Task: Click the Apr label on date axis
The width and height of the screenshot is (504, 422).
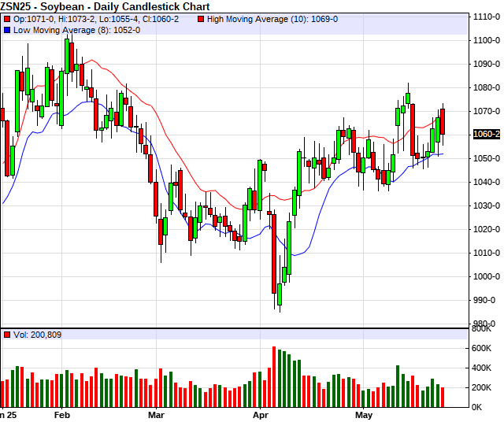Action: (261, 414)
